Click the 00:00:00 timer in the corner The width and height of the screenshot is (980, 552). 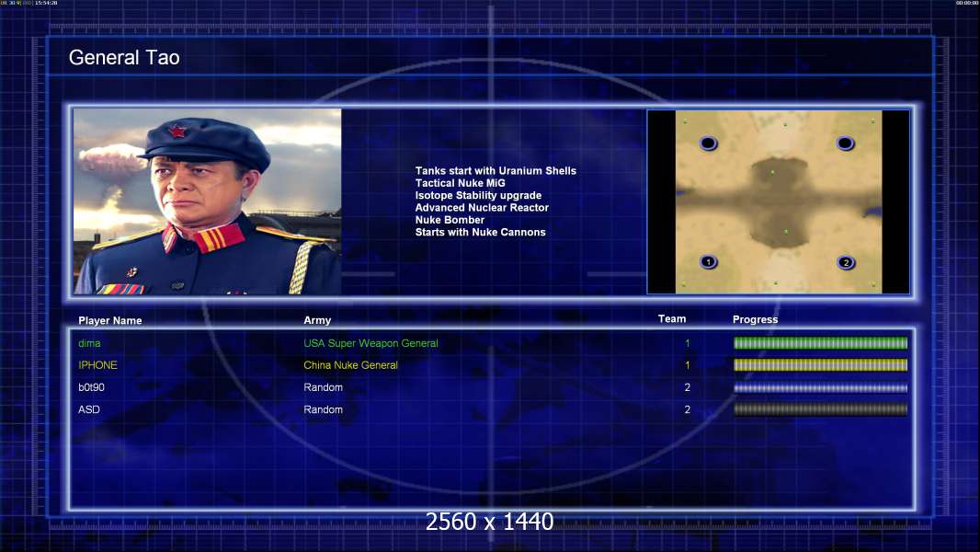click(x=967, y=3)
